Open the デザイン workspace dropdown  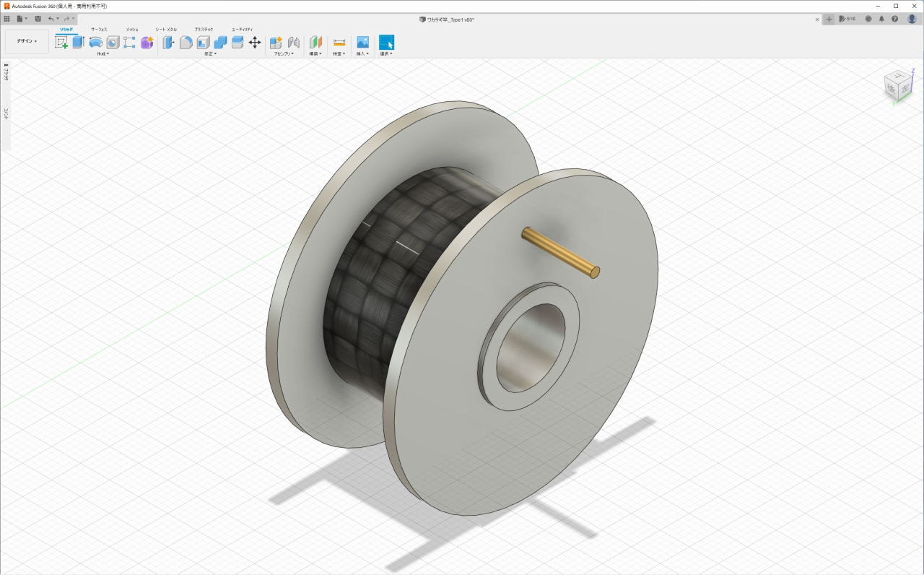[x=27, y=41]
